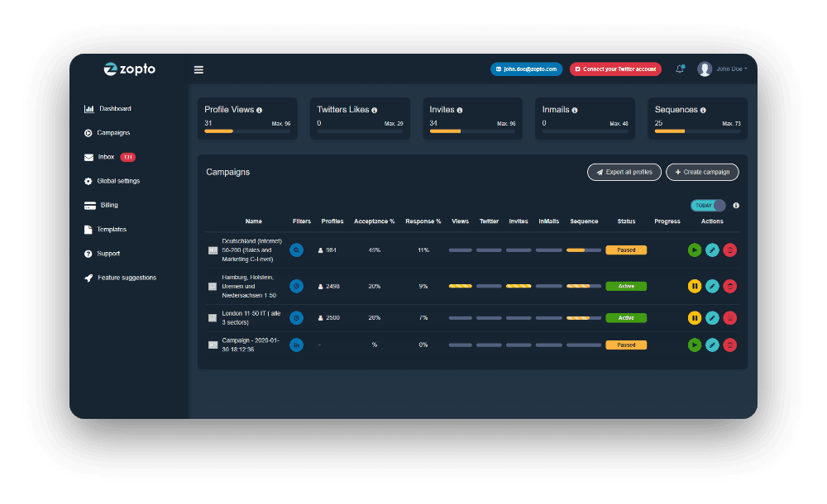
Task: Click the Active status of Hamburg campaign
Action: click(626, 286)
